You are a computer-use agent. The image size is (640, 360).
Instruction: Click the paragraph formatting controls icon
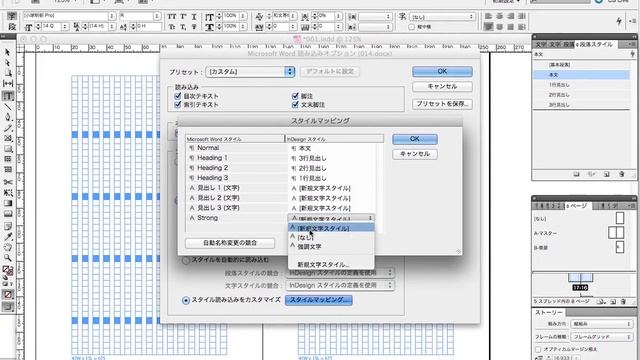pyautogui.click(x=11, y=27)
